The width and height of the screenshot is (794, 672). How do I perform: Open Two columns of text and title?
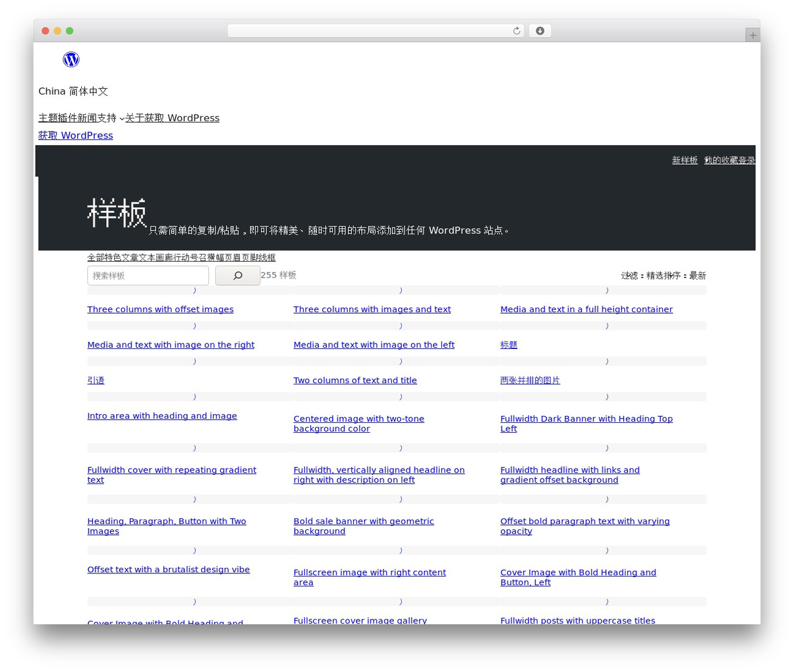point(355,381)
